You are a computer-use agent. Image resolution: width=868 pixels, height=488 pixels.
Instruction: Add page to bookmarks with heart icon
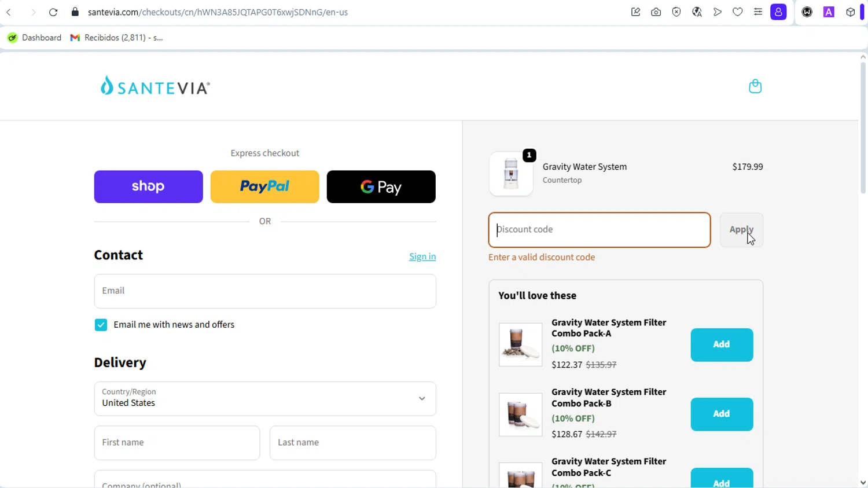738,12
